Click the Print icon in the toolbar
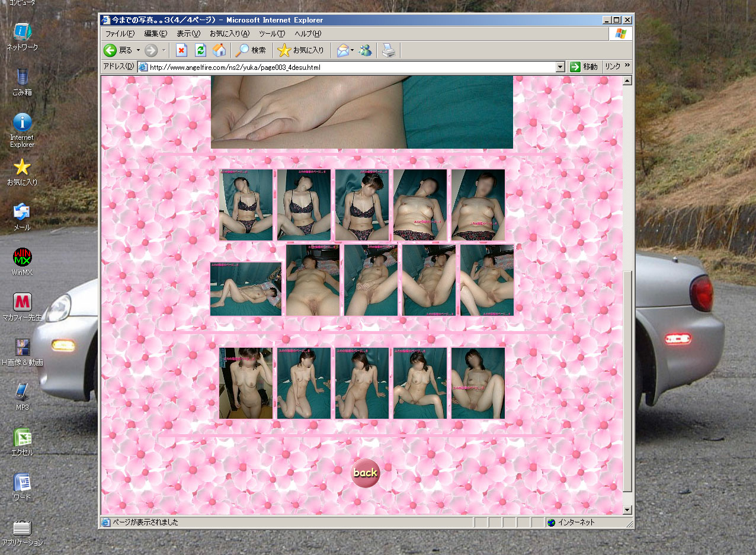756x555 pixels. click(388, 50)
